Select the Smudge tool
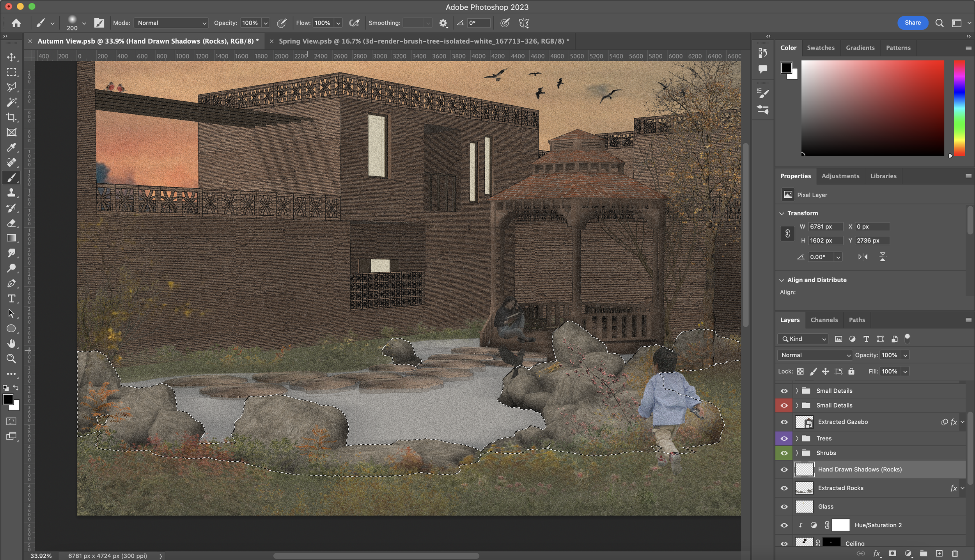The height and width of the screenshot is (560, 975). pyautogui.click(x=11, y=253)
